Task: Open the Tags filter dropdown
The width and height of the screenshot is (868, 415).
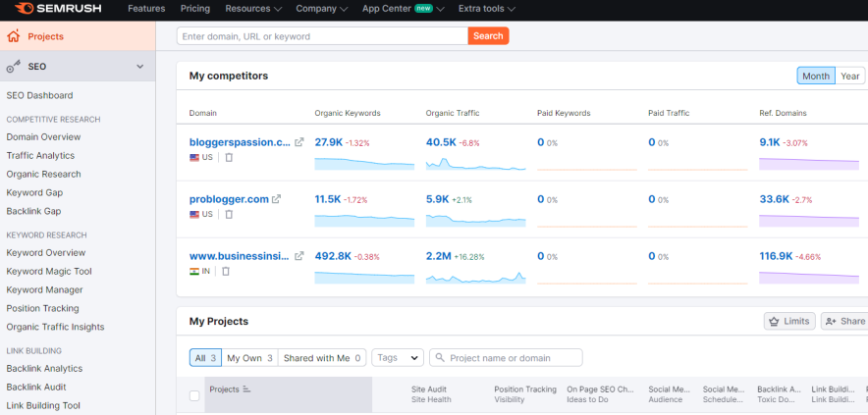Action: coord(398,357)
